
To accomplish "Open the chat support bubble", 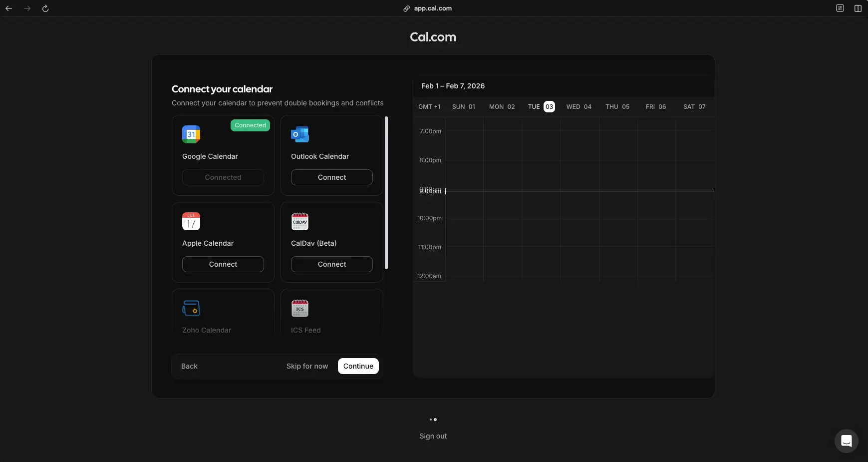I will pos(846,441).
